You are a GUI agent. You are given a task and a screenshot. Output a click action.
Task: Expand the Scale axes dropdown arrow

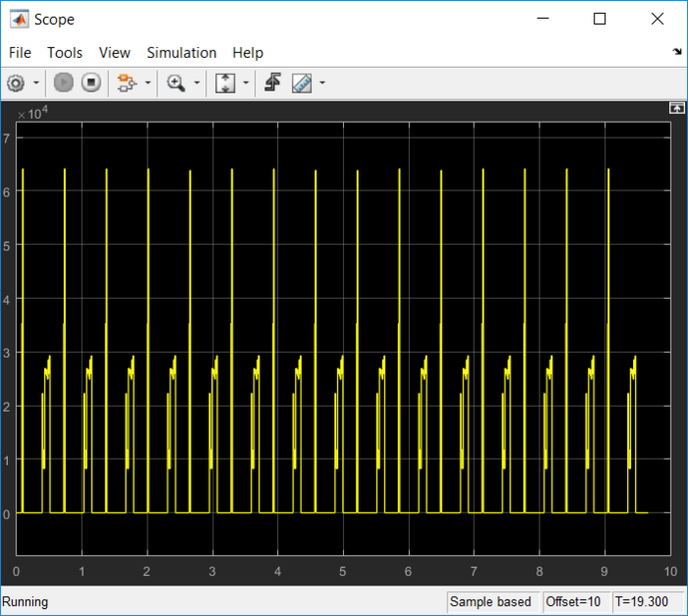246,84
